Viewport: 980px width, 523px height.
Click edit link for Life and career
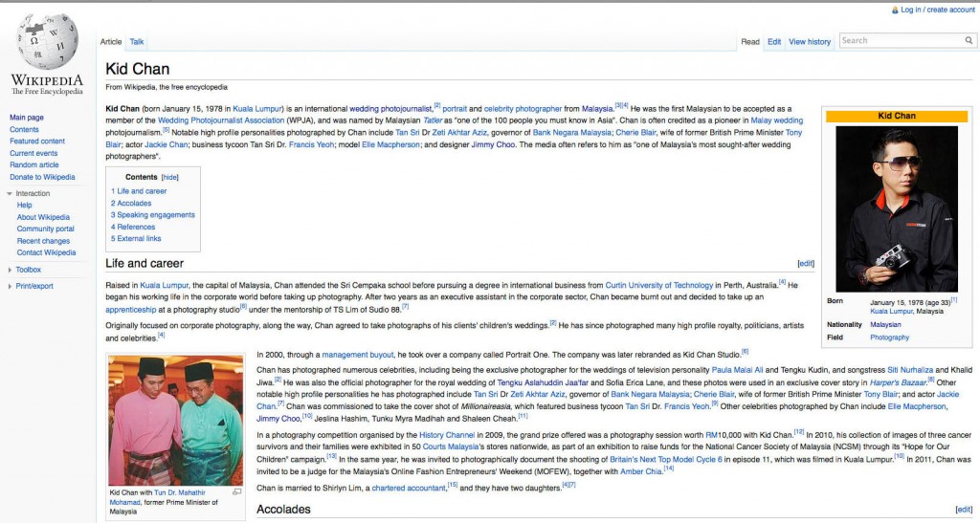[806, 263]
